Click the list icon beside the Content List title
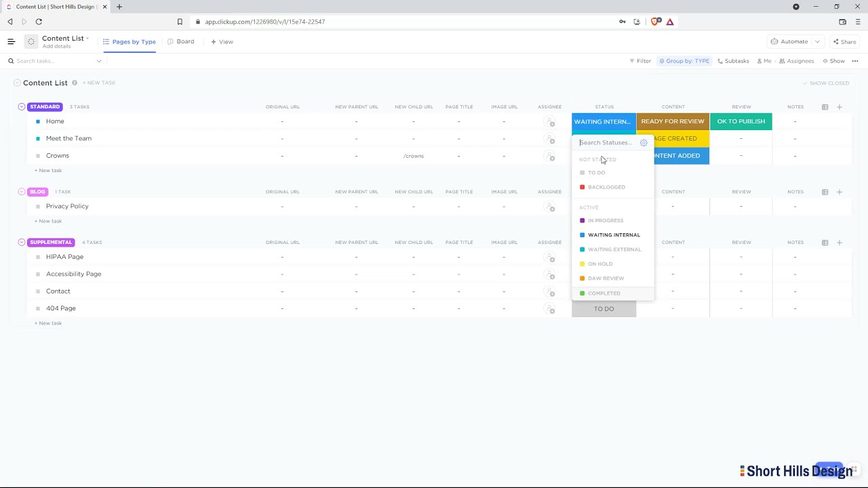868x488 pixels. (31, 42)
